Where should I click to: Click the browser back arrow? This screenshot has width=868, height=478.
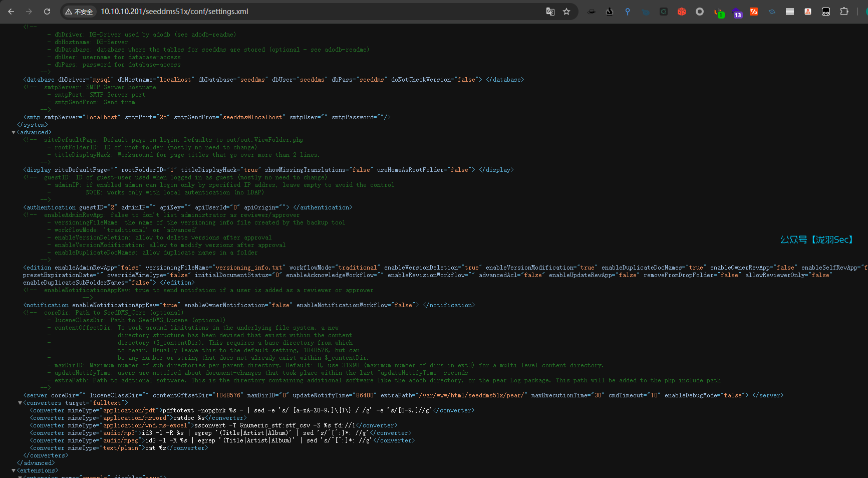tap(11, 12)
